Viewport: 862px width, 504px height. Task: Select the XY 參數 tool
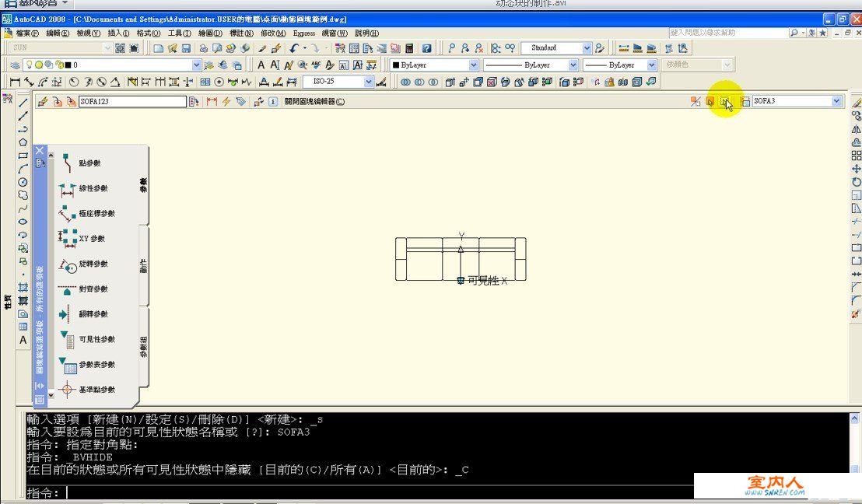82,239
